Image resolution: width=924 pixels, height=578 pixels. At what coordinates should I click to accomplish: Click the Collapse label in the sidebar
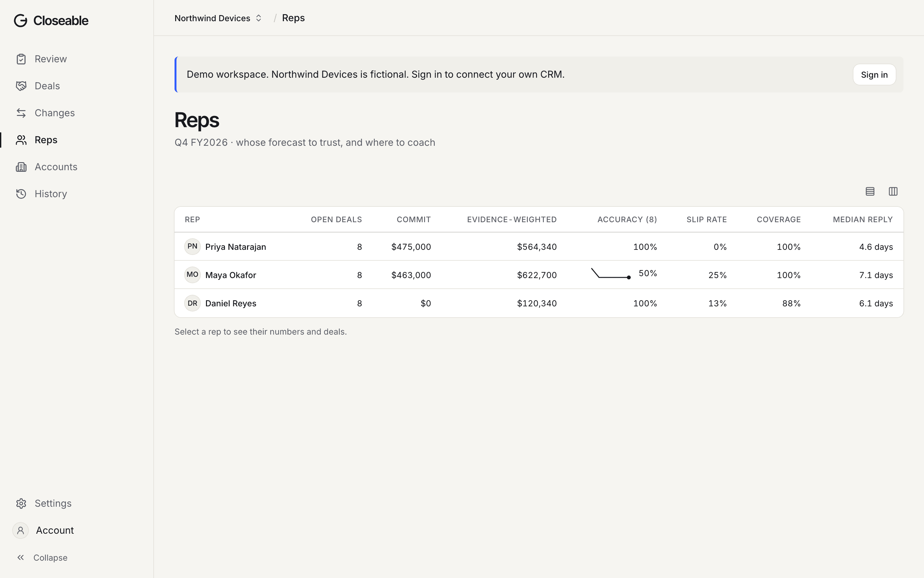[x=50, y=558]
